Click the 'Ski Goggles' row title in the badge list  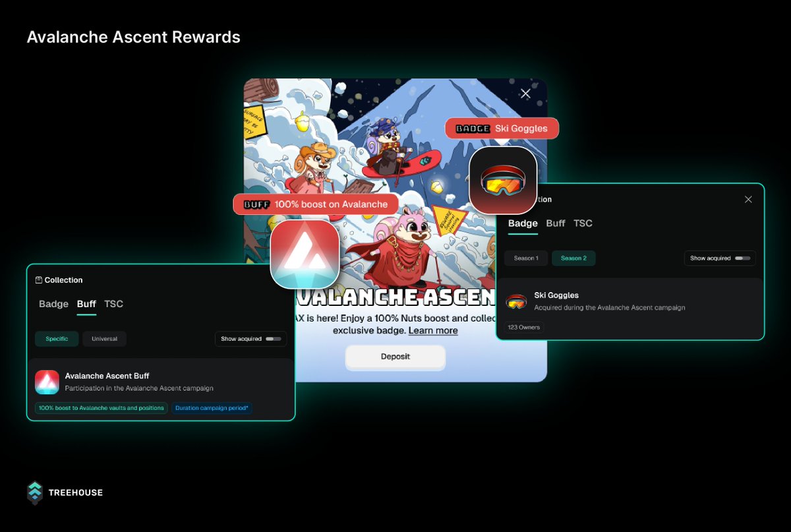[x=556, y=295]
